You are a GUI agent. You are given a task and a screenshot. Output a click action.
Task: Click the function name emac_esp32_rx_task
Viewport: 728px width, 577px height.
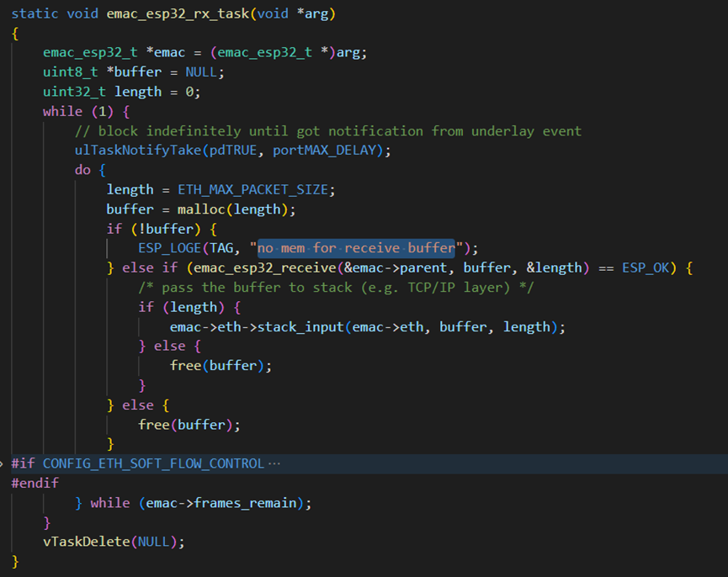click(x=178, y=14)
